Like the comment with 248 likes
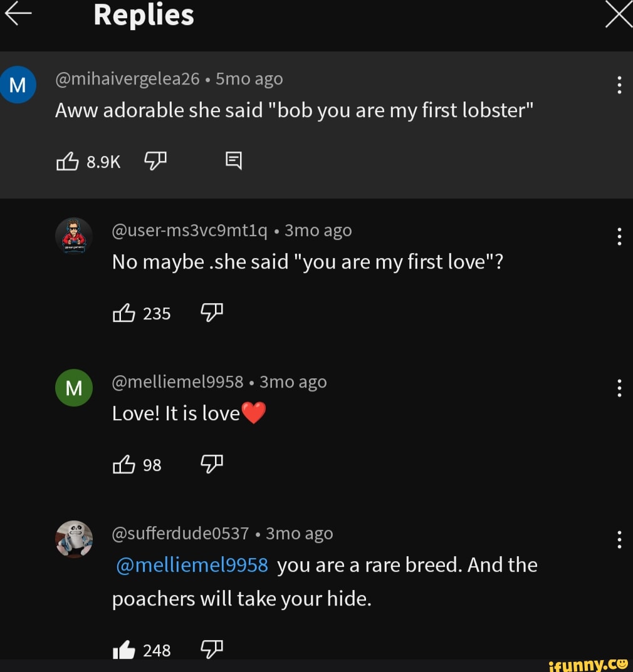633x672 pixels. click(x=125, y=650)
